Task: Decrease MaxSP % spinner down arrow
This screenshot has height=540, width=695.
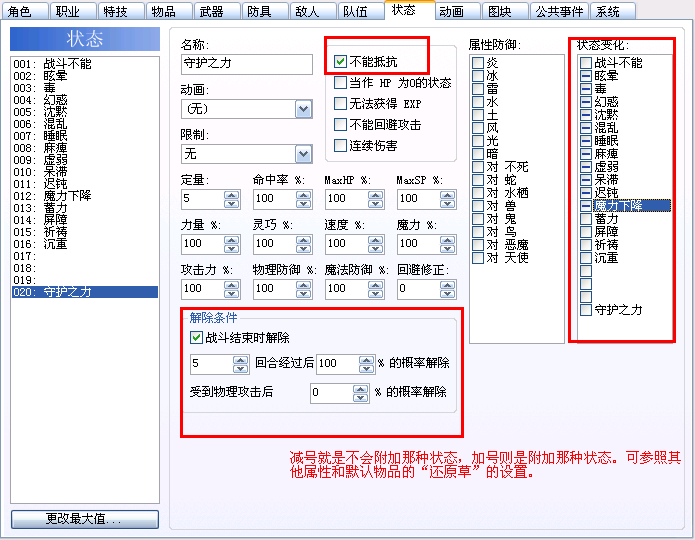Action: click(447, 203)
